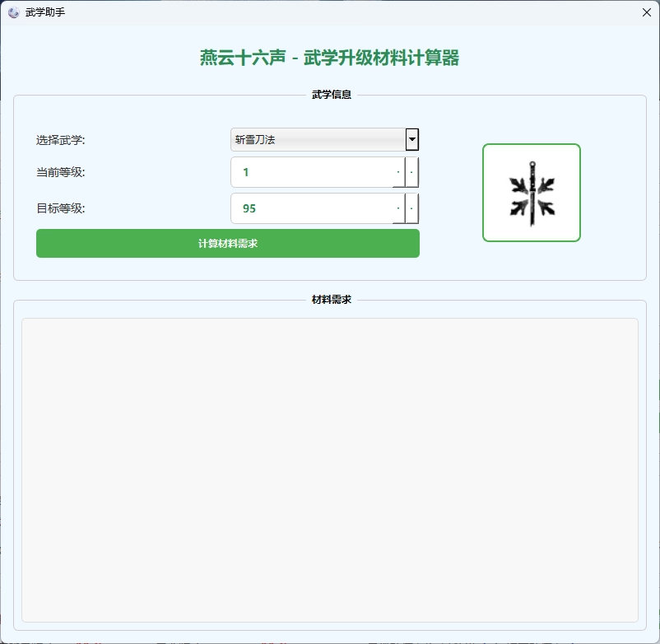The height and width of the screenshot is (644, 660).
Task: Click the green 计算材料需求 button
Action: click(x=228, y=244)
